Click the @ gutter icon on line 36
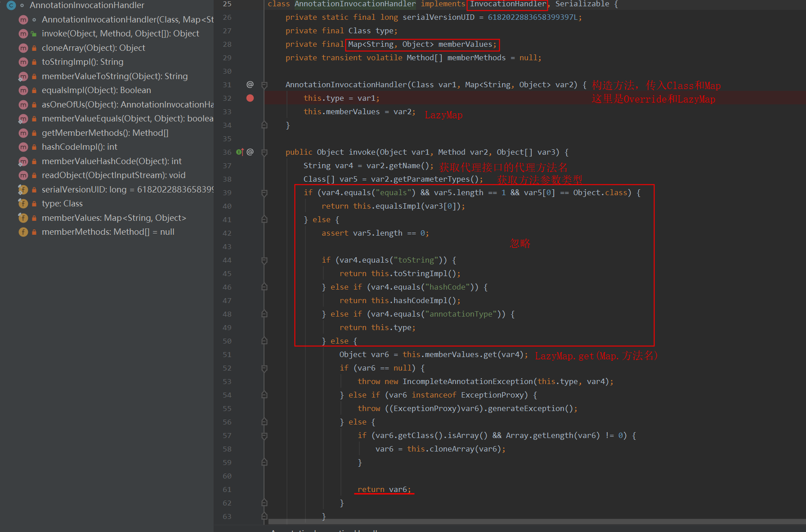Screen dimensions: 806x532 click(x=250, y=152)
